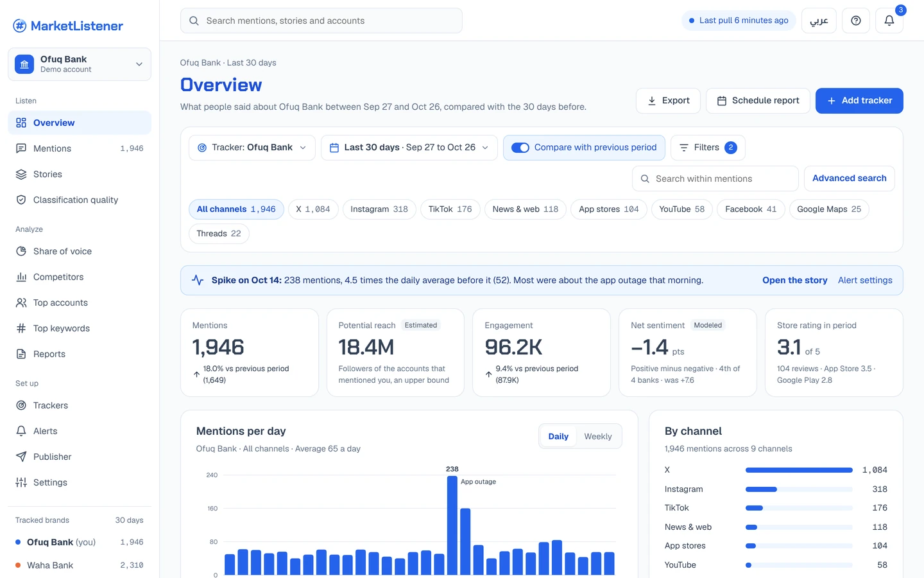Image resolution: width=924 pixels, height=578 pixels.
Task: Focus the Search within mentions field
Action: pyautogui.click(x=715, y=179)
